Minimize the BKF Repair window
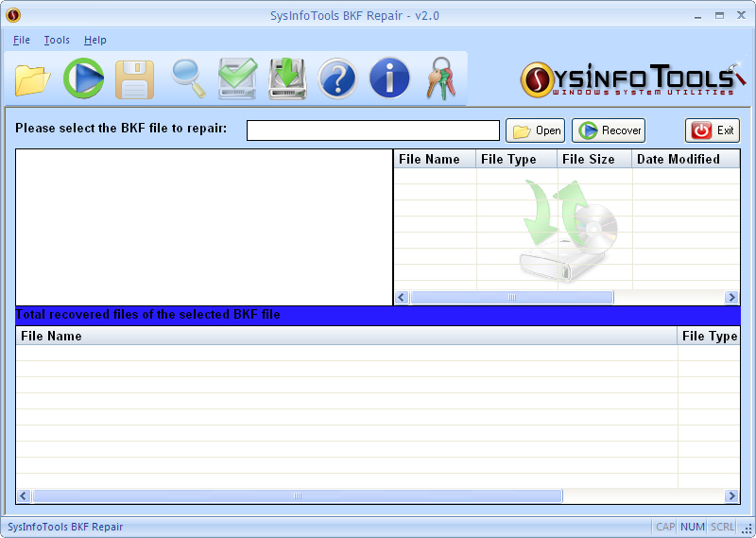Image resolution: width=756 pixels, height=538 pixels. click(x=697, y=16)
